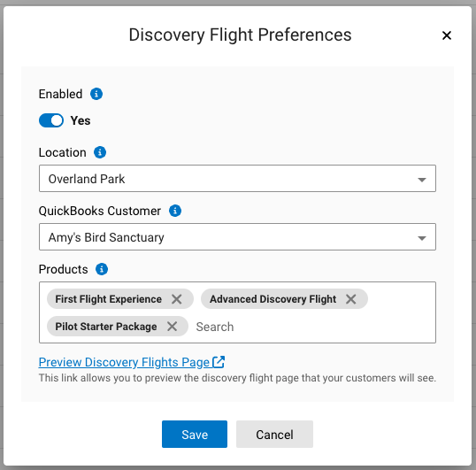The height and width of the screenshot is (470, 476).
Task: Remove First Flight Experience product tag
Action: (176, 299)
